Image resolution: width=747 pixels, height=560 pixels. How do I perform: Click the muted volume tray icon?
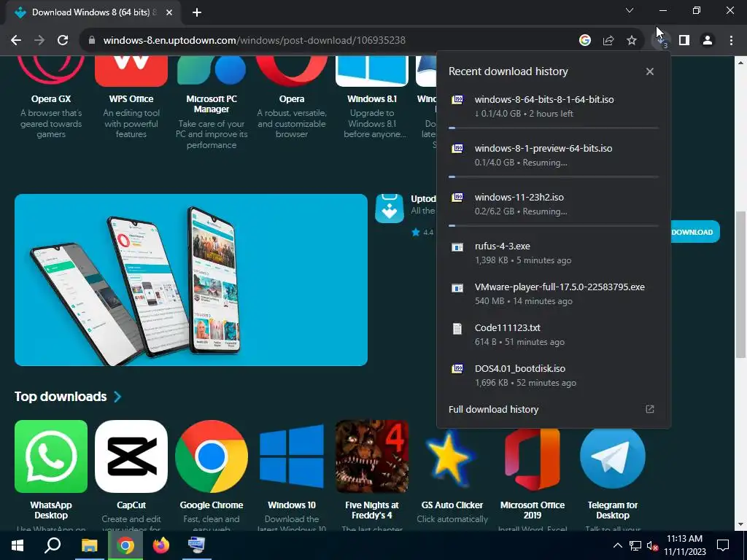click(x=652, y=545)
